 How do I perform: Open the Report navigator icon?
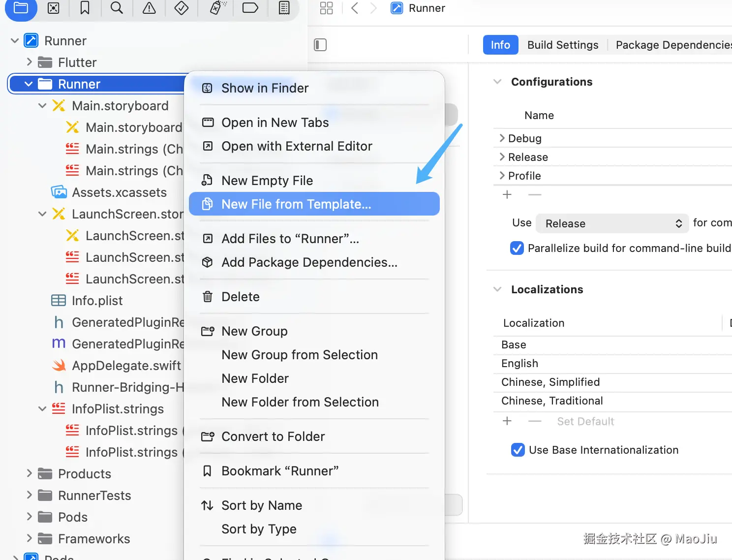tap(284, 8)
